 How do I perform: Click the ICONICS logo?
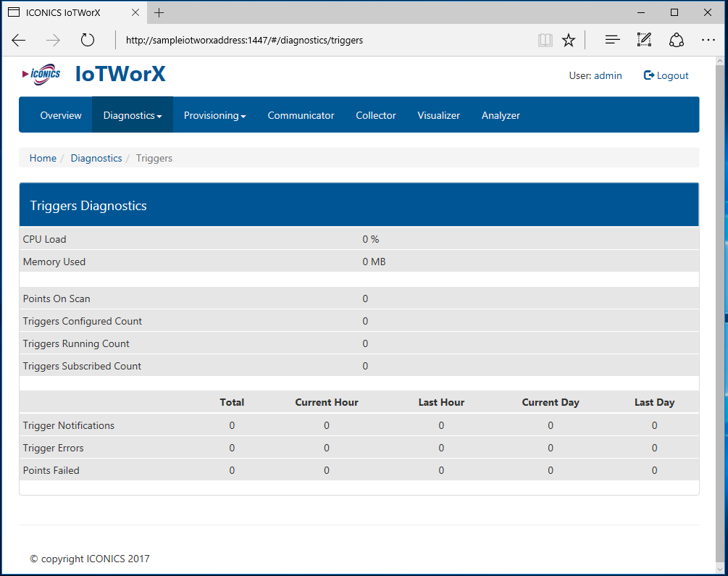tap(41, 75)
